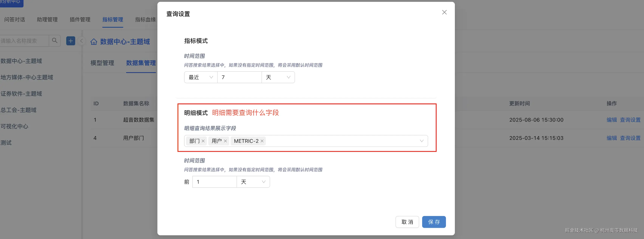Select 测试 in the left sidebar

tap(6, 143)
